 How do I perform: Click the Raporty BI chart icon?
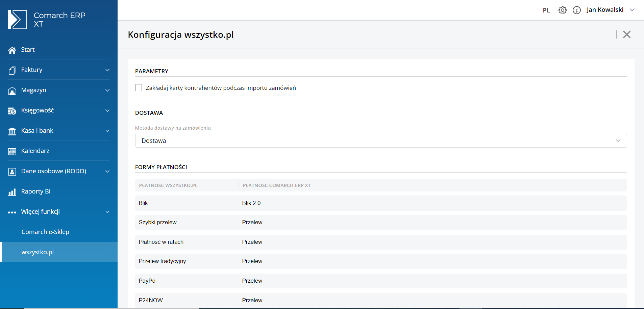pyautogui.click(x=12, y=192)
